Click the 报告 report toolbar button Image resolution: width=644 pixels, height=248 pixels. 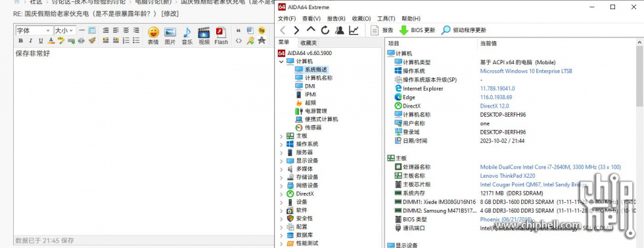(382, 30)
